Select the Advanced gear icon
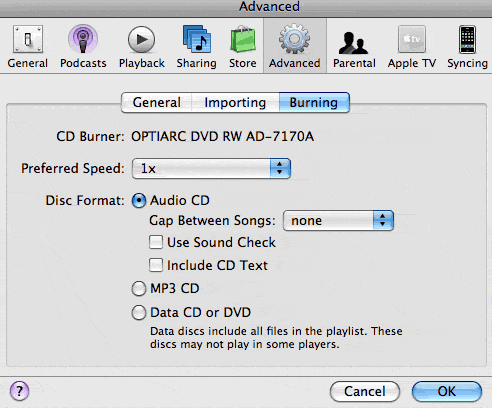 click(x=295, y=39)
